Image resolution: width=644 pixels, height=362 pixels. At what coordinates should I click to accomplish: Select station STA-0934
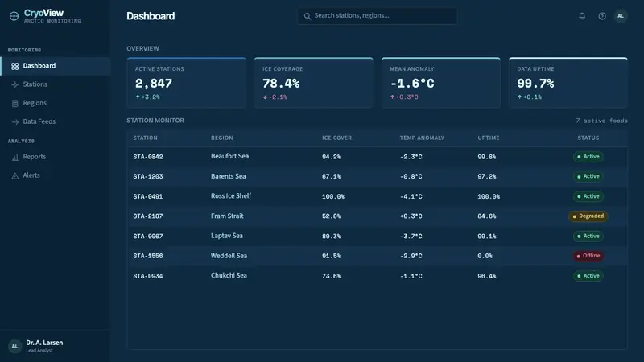point(148,276)
